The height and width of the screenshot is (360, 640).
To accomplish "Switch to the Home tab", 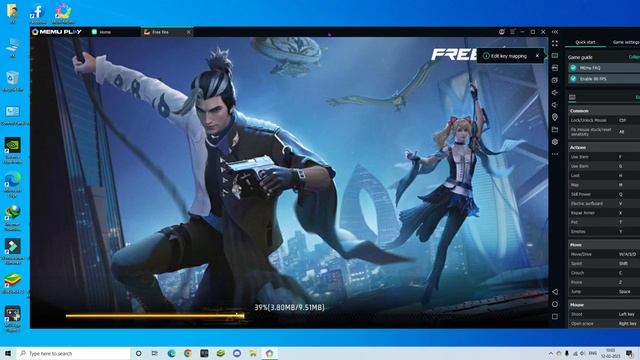I will coord(114,32).
